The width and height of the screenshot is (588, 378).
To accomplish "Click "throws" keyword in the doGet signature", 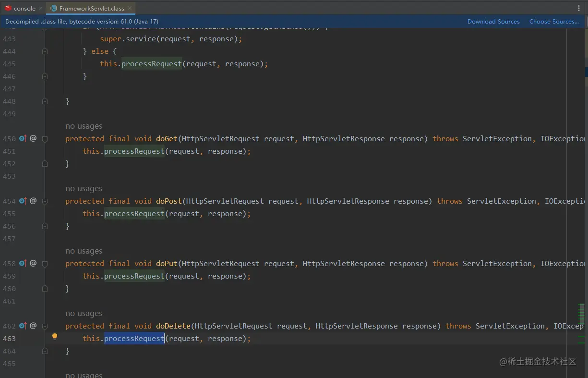I will [445, 139].
